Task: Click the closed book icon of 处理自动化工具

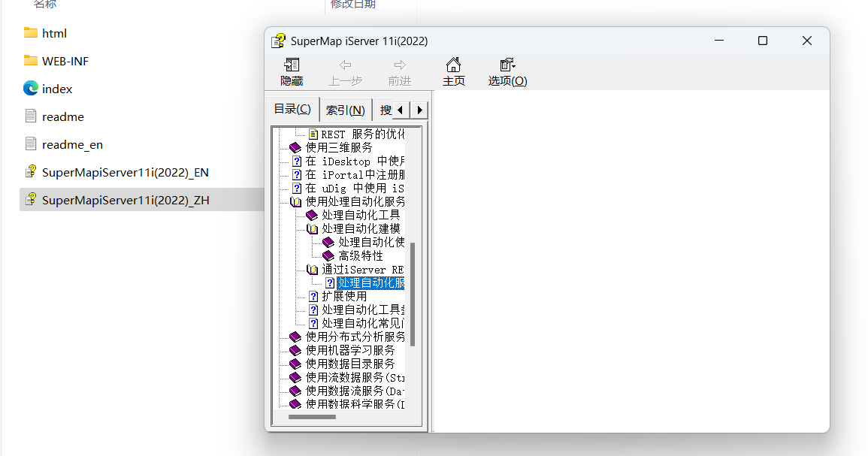Action: (312, 216)
